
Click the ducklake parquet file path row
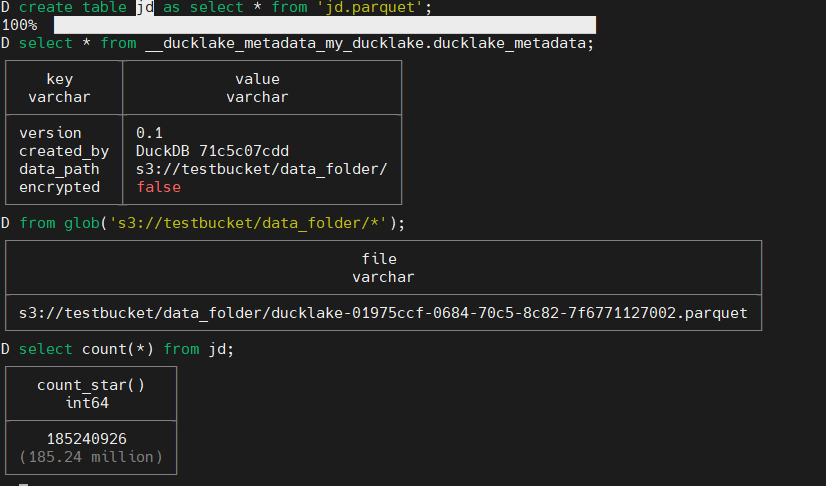click(383, 313)
